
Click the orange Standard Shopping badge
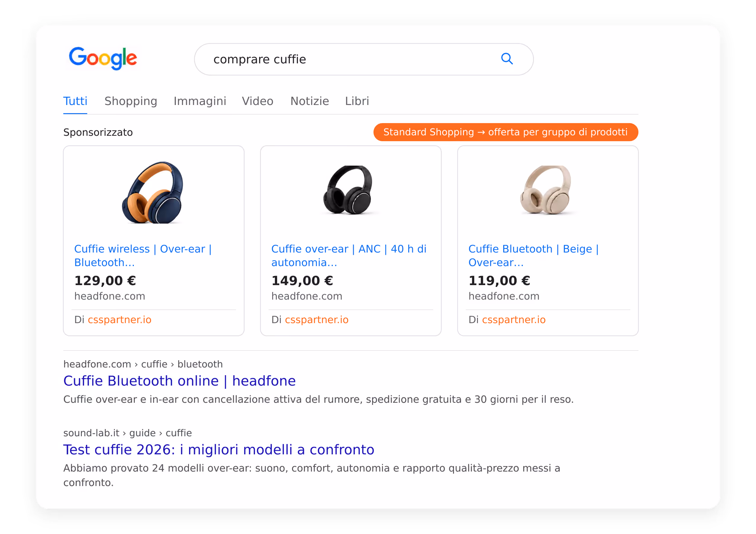[506, 132]
